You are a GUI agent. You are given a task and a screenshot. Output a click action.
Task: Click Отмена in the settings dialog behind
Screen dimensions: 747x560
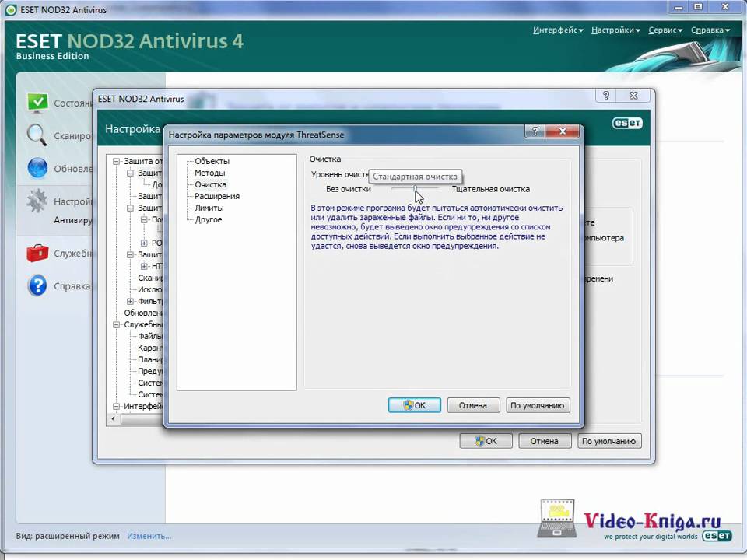[545, 441]
